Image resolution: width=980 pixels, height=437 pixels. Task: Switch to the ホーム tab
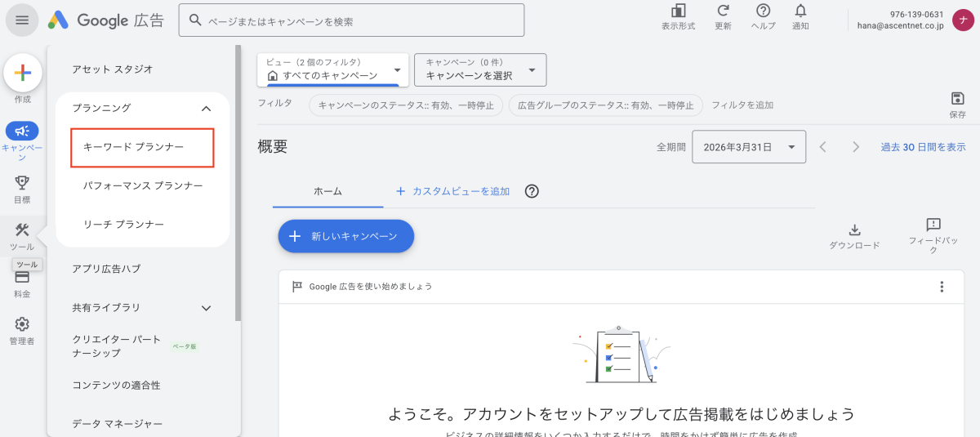click(327, 191)
